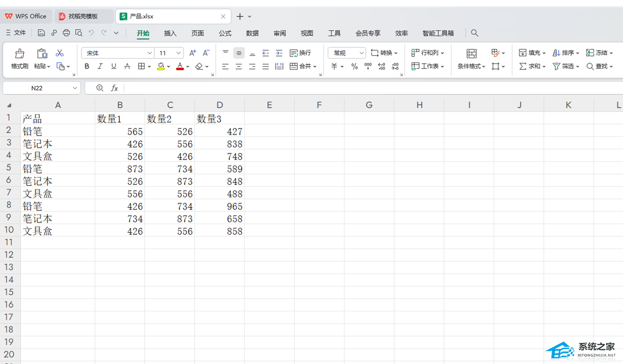Click the eraser clear-format icon
The height and width of the screenshot is (364, 623).
[x=200, y=66]
